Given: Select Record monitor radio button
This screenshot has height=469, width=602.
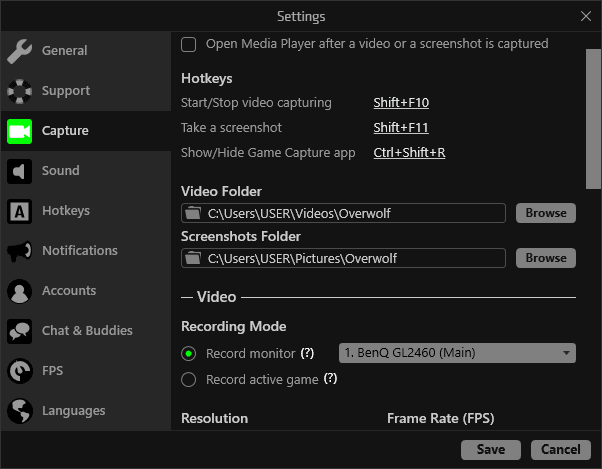Looking at the screenshot, I should pyautogui.click(x=189, y=353).
